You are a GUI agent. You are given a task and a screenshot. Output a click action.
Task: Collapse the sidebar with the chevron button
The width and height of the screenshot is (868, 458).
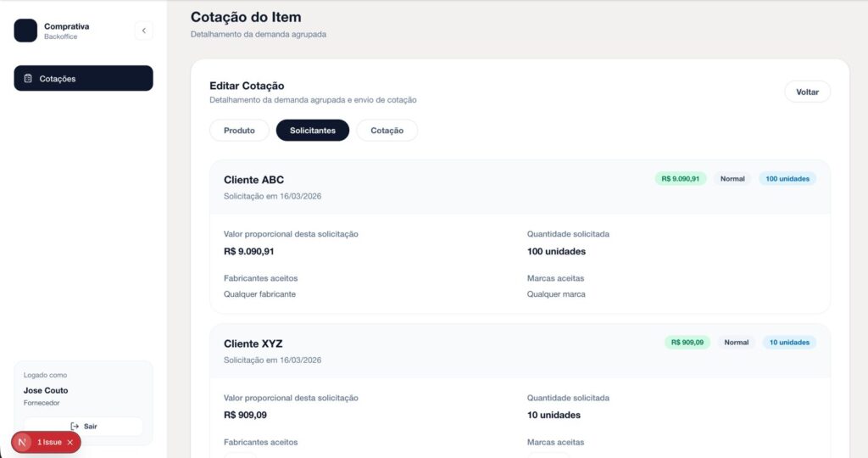click(143, 31)
